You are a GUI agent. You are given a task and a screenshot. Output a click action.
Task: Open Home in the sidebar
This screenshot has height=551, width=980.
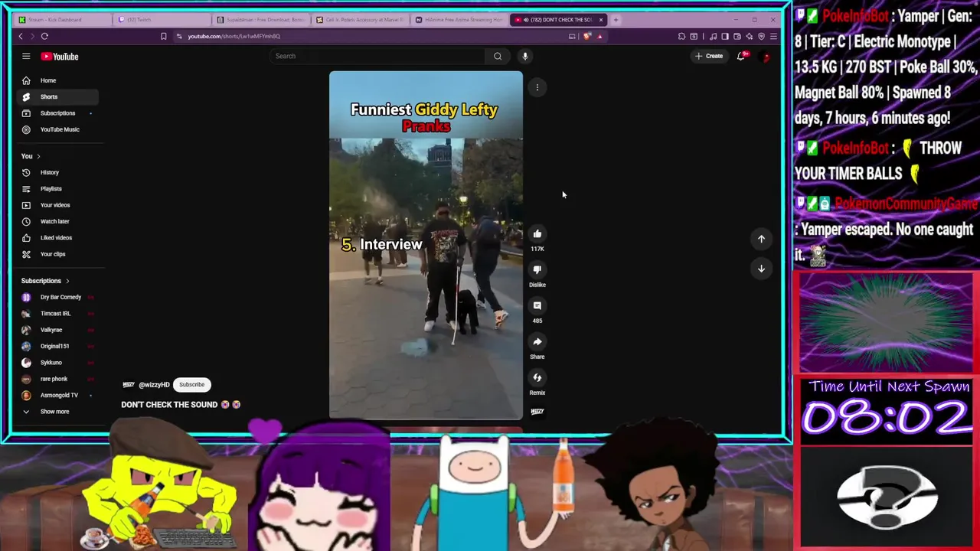click(57, 80)
